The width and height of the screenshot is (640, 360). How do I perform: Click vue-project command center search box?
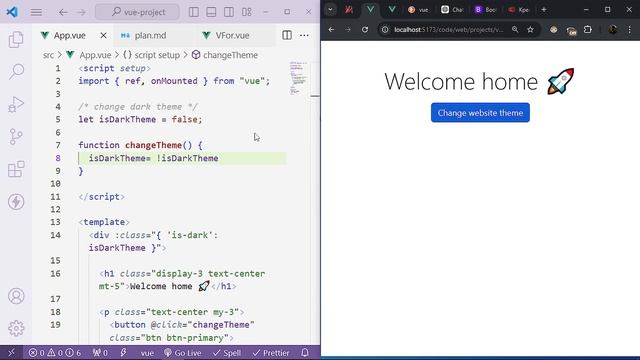point(137,12)
